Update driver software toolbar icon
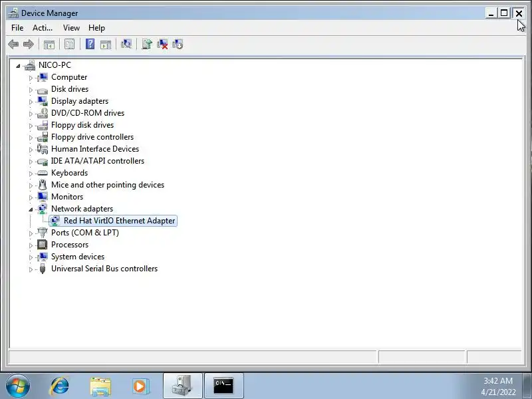Image resolution: width=532 pixels, height=399 pixels. [x=147, y=44]
